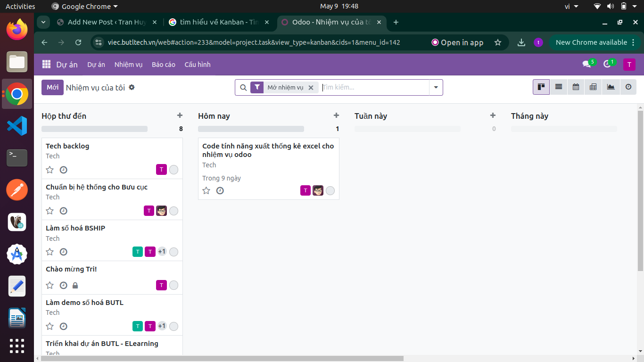644x362 pixels.
Task: Open the gear settings next to Nhiệm vụ của tôi
Action: (132, 87)
